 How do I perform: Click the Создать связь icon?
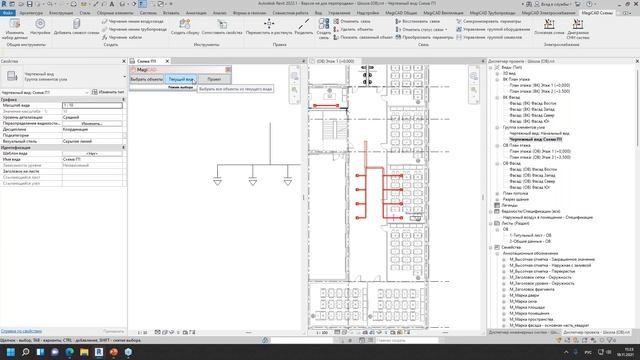324,29
